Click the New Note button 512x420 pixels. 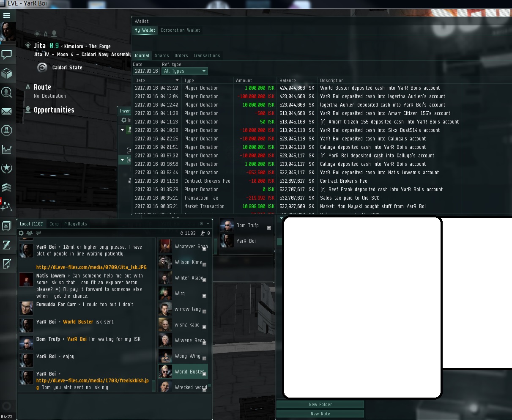320,414
